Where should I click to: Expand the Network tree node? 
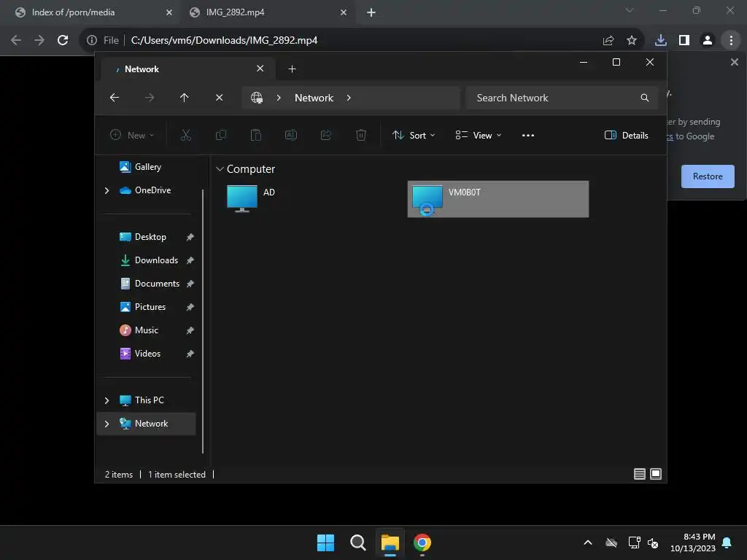pyautogui.click(x=107, y=424)
